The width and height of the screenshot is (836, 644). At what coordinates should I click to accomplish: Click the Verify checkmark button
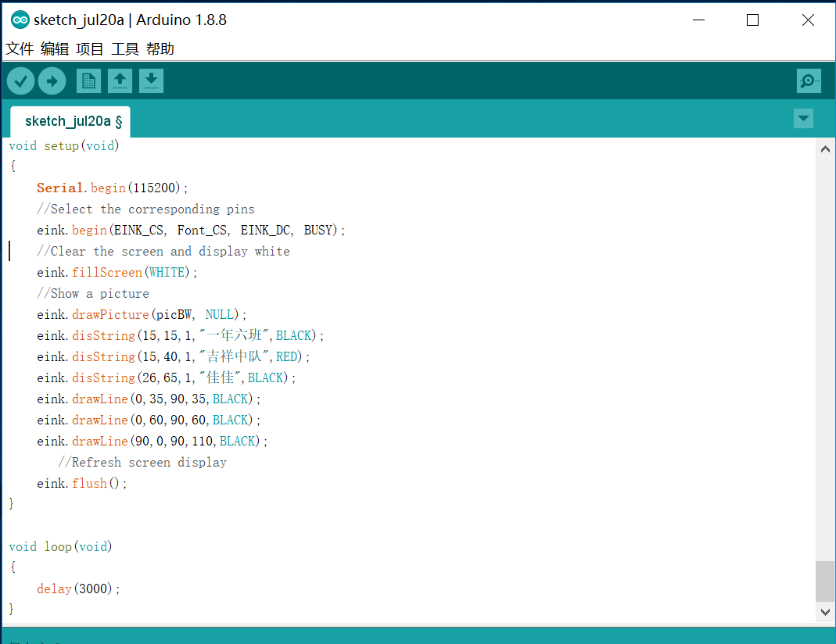coord(21,81)
